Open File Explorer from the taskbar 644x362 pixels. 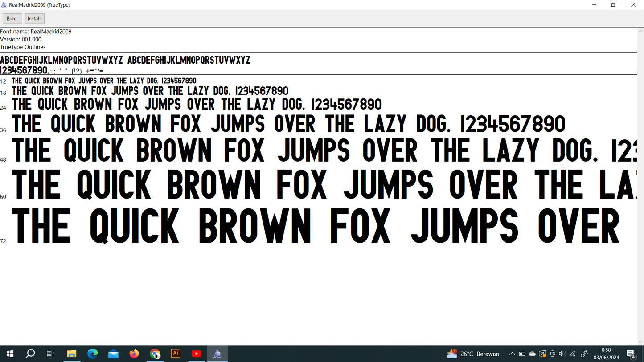(72, 354)
